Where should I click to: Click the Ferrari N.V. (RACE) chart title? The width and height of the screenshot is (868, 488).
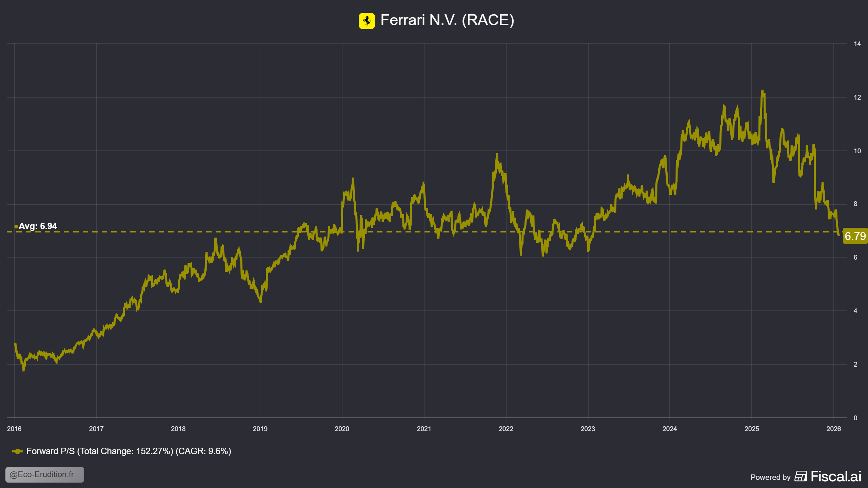[447, 20]
